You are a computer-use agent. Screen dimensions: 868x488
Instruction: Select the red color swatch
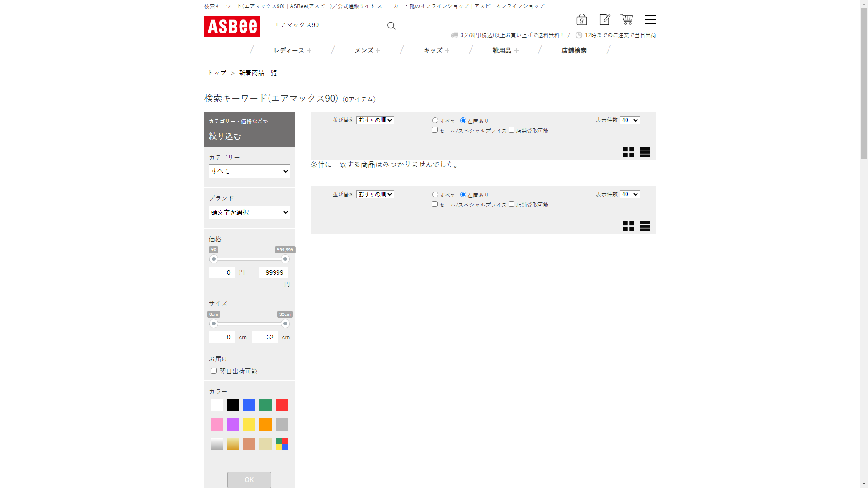coord(282,405)
